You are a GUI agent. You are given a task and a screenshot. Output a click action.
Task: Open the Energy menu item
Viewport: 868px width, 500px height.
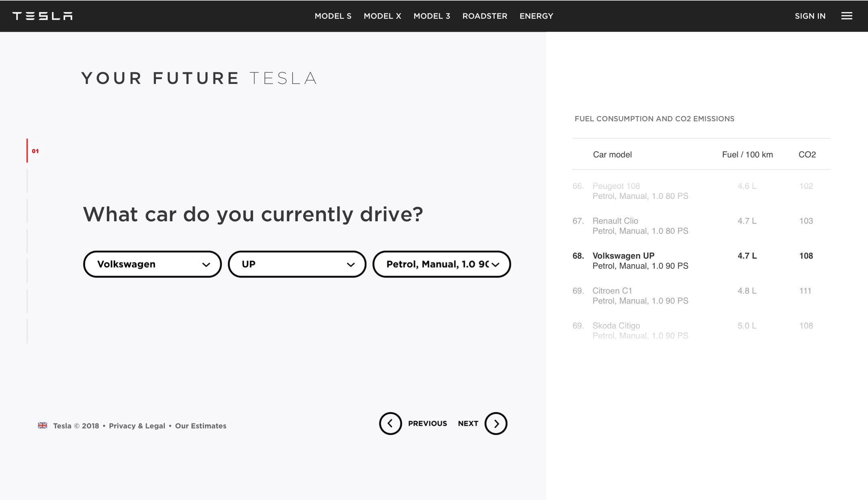pos(536,16)
